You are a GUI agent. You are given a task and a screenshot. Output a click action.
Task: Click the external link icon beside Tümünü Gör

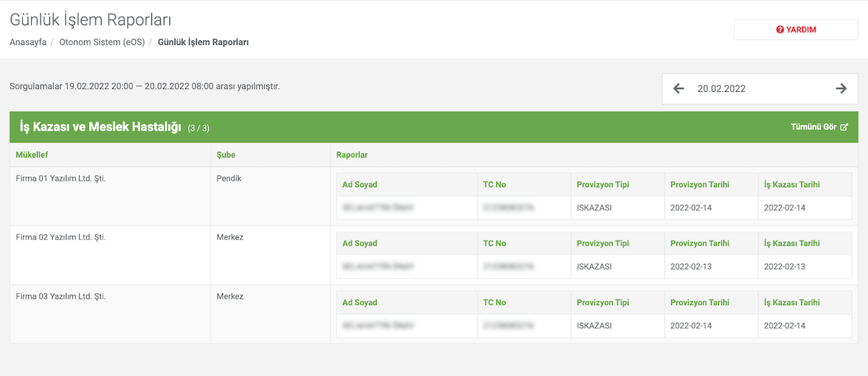click(844, 127)
